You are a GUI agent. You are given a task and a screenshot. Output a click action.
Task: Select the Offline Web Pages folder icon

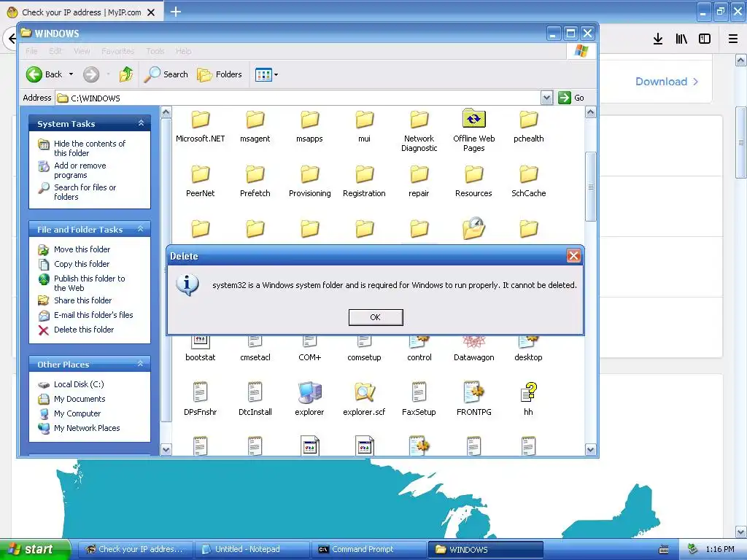[x=474, y=119]
